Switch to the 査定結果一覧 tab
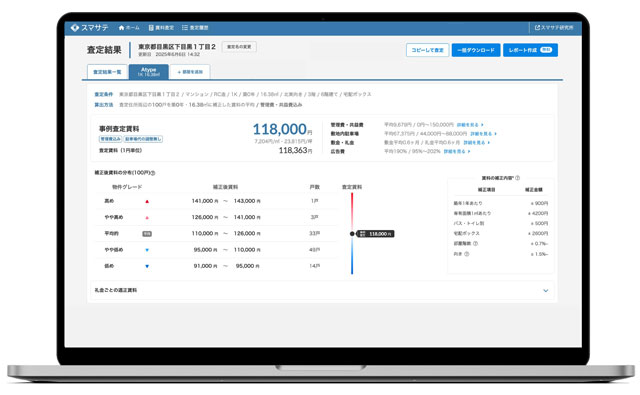 point(107,72)
